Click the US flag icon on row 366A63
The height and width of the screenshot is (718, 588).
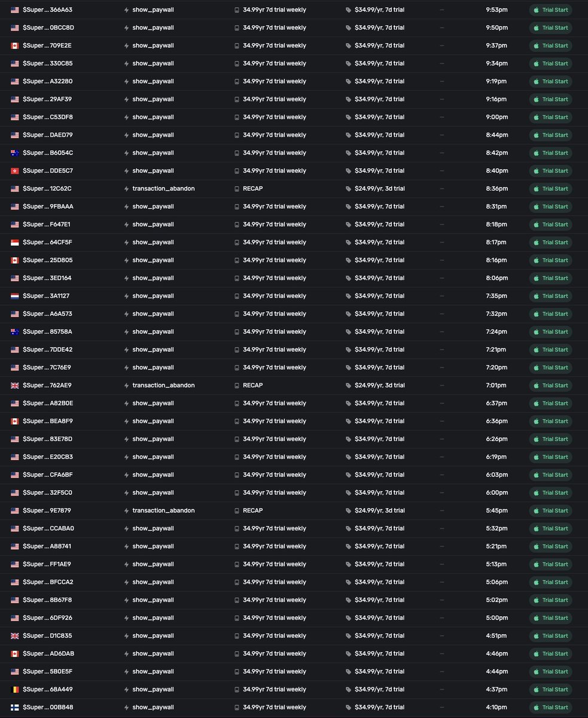[15, 10]
